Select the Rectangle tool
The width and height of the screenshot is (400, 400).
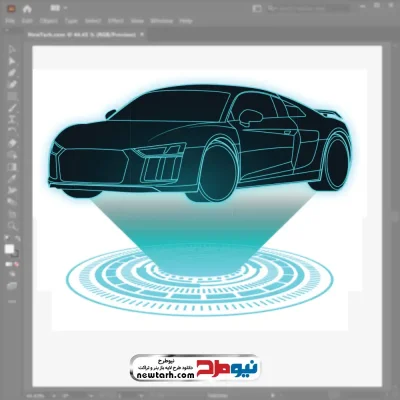12,97
